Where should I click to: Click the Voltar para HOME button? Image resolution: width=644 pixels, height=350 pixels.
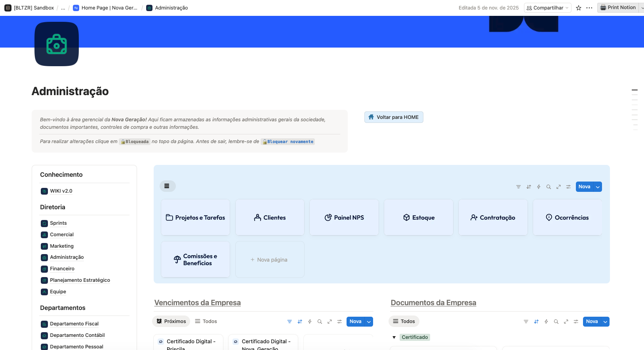[394, 117]
